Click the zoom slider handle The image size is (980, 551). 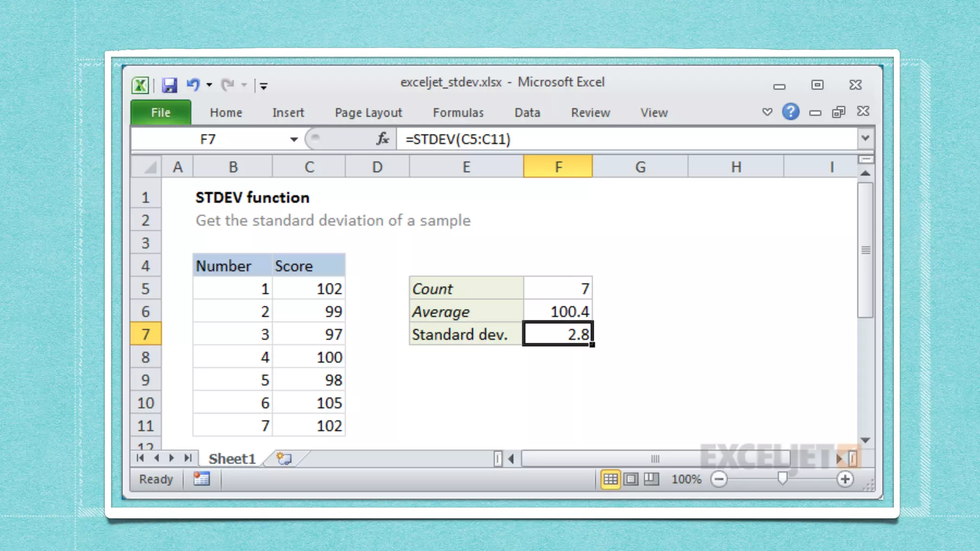click(782, 478)
